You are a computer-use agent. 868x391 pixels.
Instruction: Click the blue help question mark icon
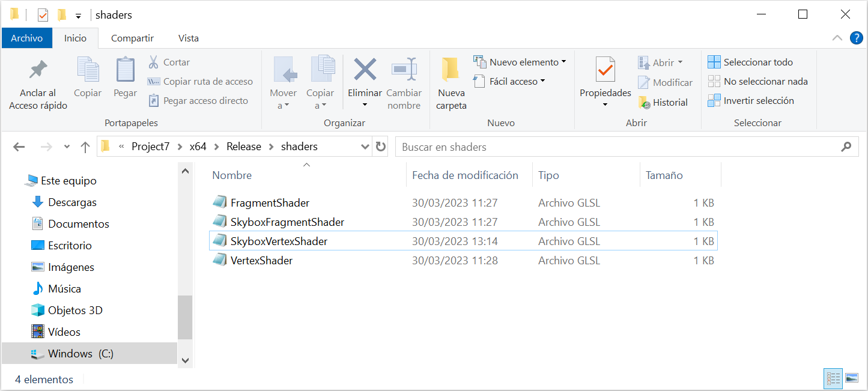click(856, 38)
